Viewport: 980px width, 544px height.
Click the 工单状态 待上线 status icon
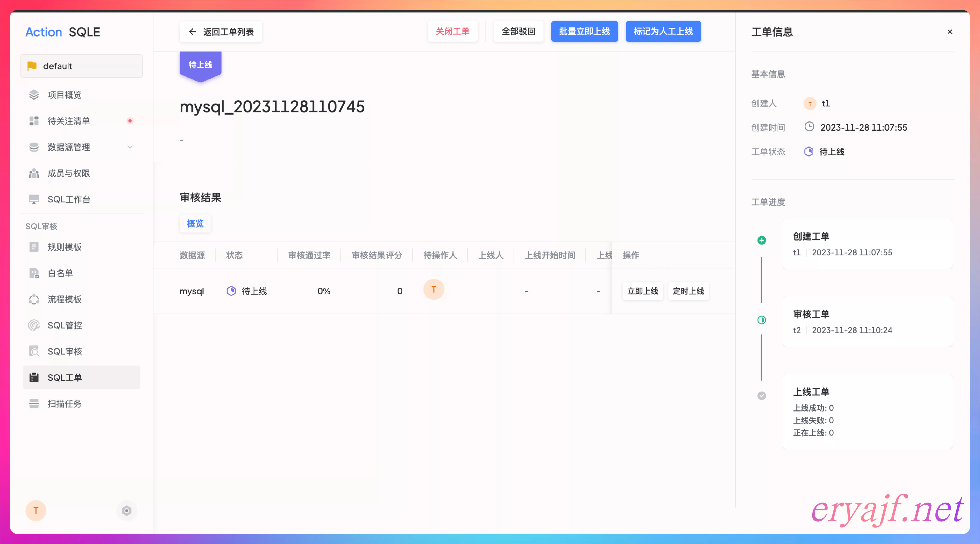click(809, 152)
